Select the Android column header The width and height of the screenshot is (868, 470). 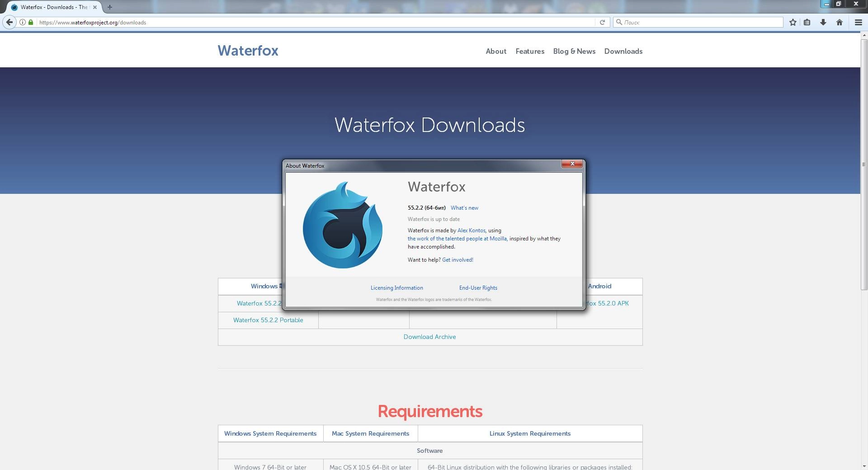pyautogui.click(x=599, y=286)
